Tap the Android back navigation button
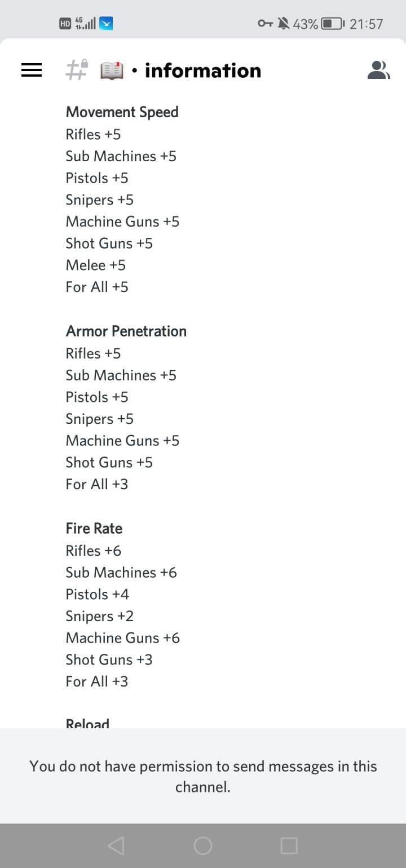Image resolution: width=406 pixels, height=868 pixels. tap(116, 845)
